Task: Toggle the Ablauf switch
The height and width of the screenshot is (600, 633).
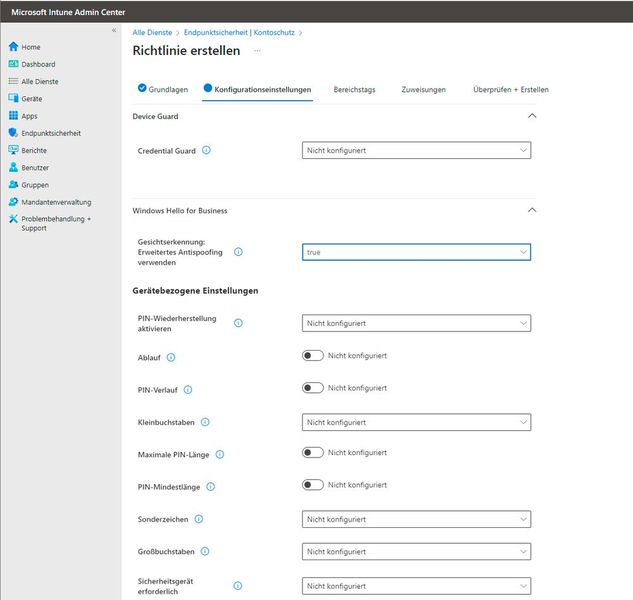Action: 313,355
